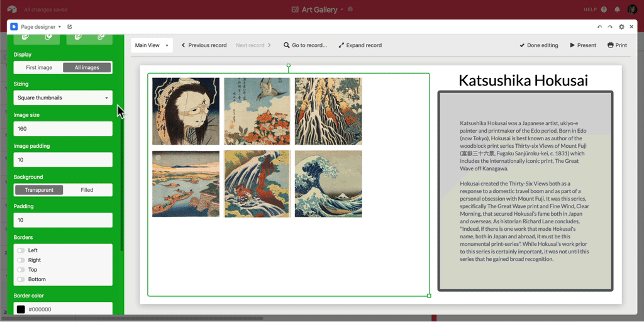The image size is (644, 322).
Task: Open the notifications bell
Action: point(618,9)
